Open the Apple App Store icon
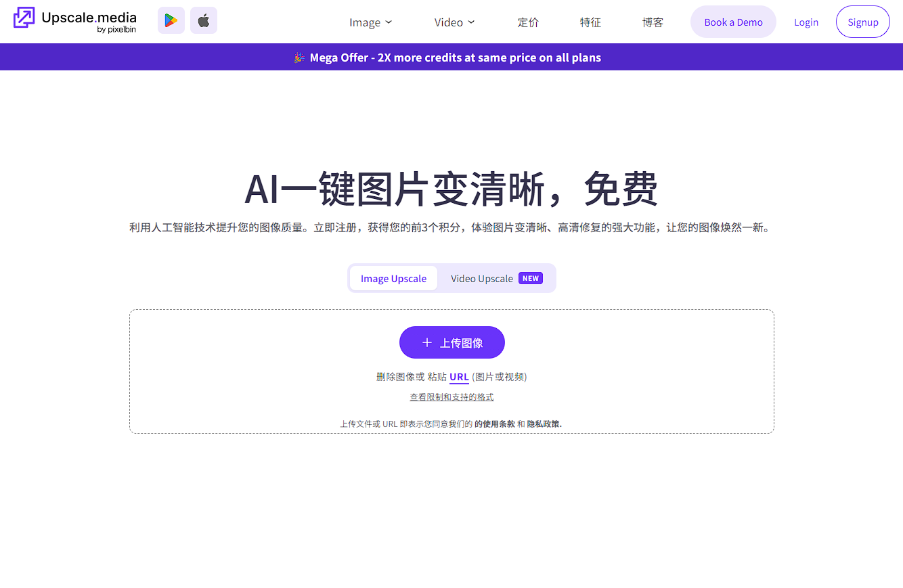The image size is (903, 588). click(204, 20)
